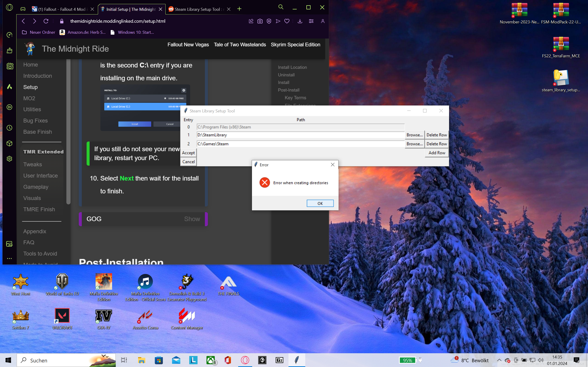Show hidden system tray icons chevron
Image resolution: width=588 pixels, height=367 pixels.
(499, 360)
